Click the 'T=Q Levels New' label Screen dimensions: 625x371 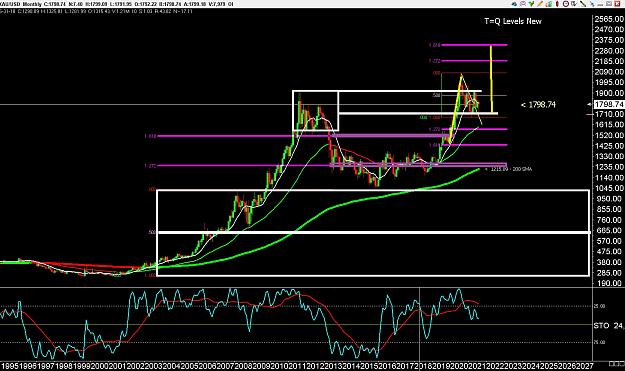coord(513,21)
